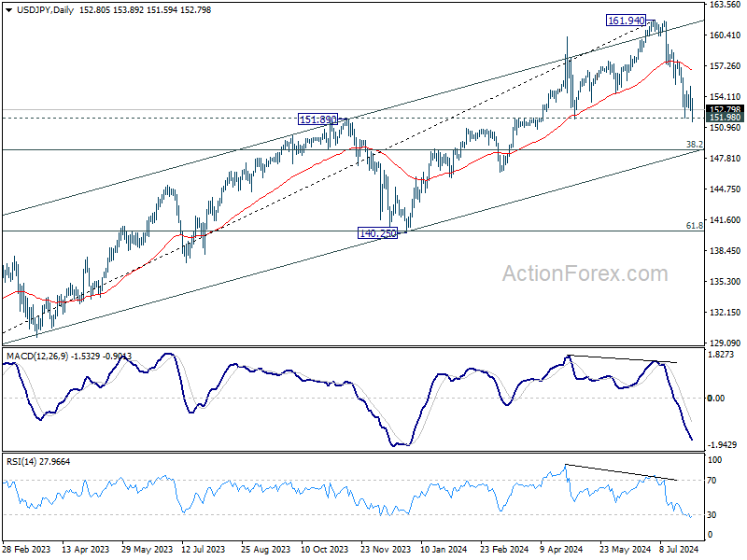Click the MACD(12,26,9) indicator label
747x560 pixels.
[x=37, y=357]
